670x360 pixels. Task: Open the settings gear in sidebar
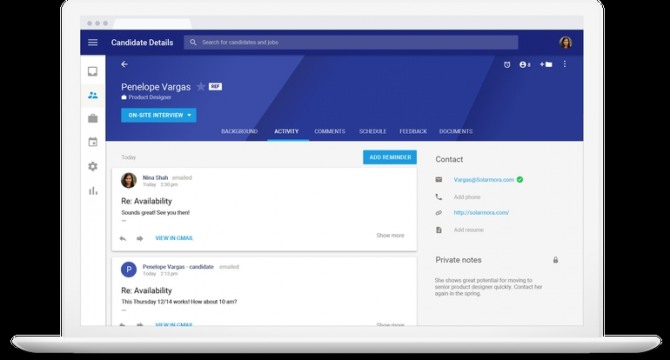point(93,166)
